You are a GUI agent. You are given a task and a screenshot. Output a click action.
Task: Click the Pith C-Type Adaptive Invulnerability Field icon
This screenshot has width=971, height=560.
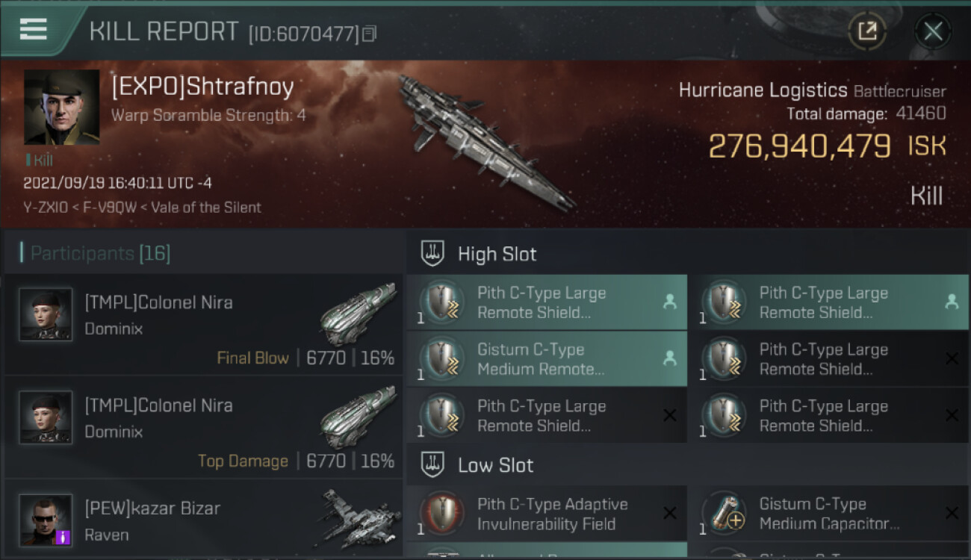pyautogui.click(x=441, y=514)
